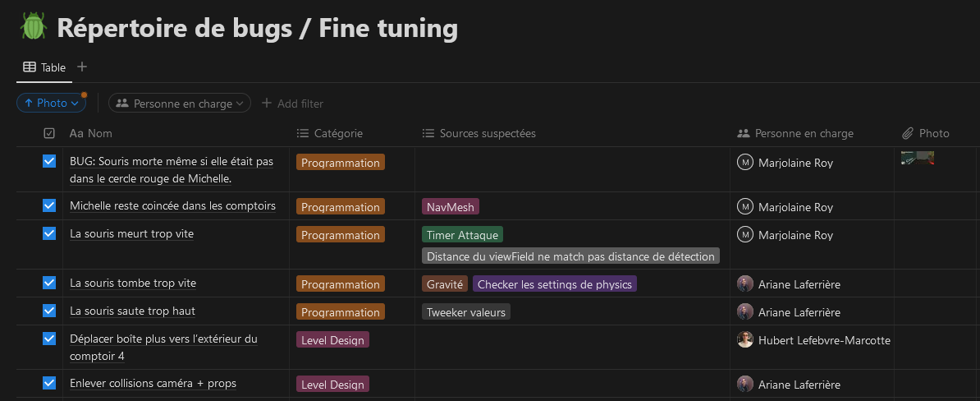980x401 pixels.
Task: Click the Catégorie column list icon
Action: click(303, 133)
